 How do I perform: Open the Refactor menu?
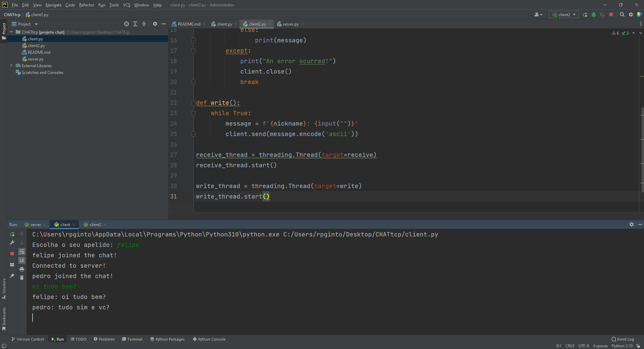tap(86, 5)
